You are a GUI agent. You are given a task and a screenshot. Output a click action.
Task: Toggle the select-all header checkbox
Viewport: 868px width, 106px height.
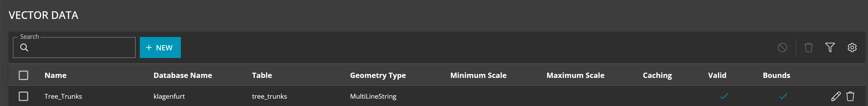[23, 75]
